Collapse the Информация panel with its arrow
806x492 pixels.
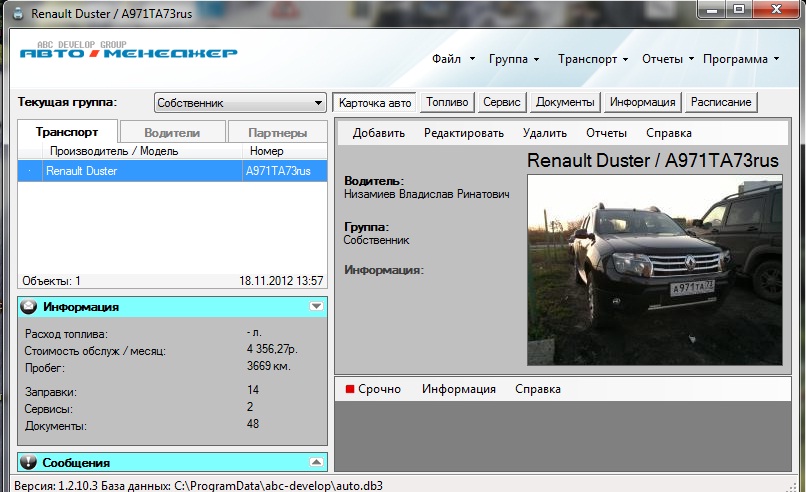tap(316, 307)
